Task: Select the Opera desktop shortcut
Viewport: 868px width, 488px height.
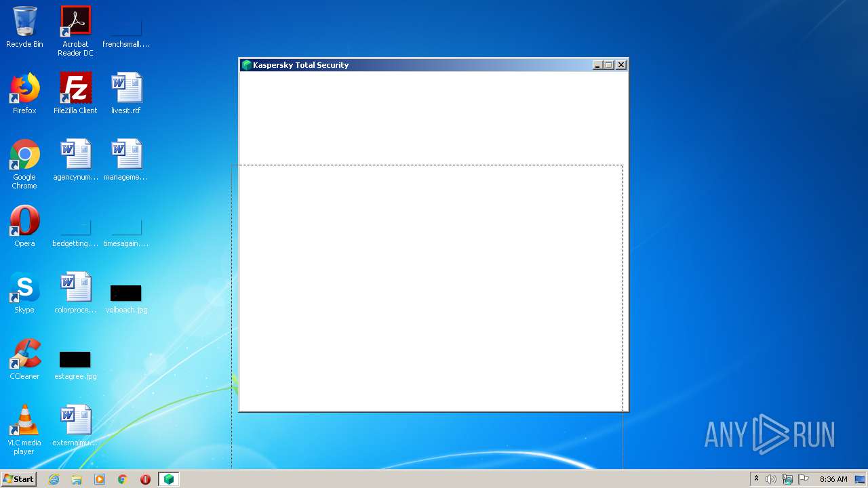Action: point(24,226)
